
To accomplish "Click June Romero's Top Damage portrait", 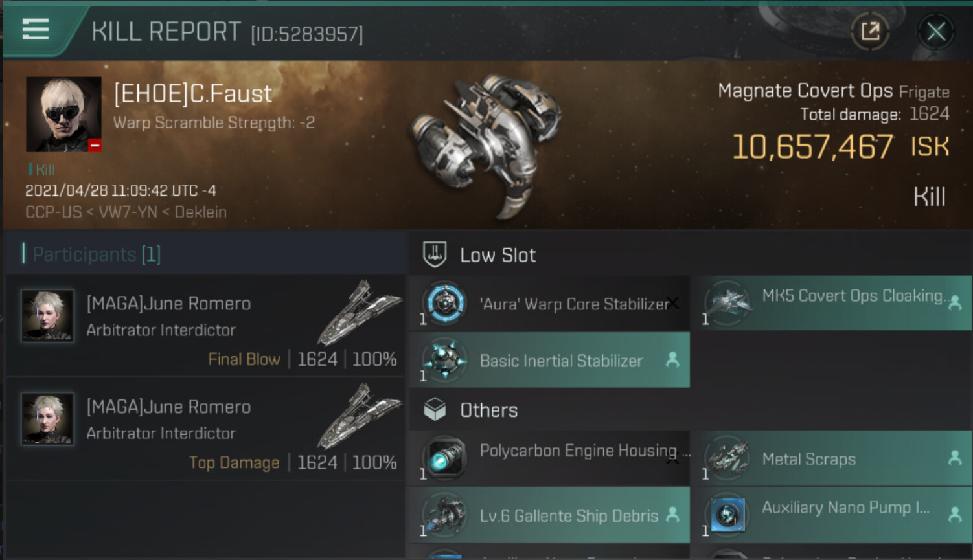I will (x=47, y=418).
